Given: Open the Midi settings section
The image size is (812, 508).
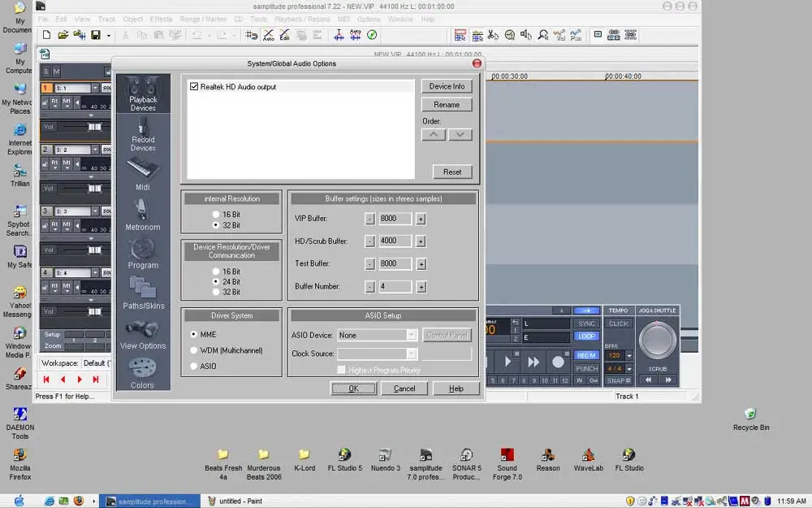Looking at the screenshot, I should (143, 174).
